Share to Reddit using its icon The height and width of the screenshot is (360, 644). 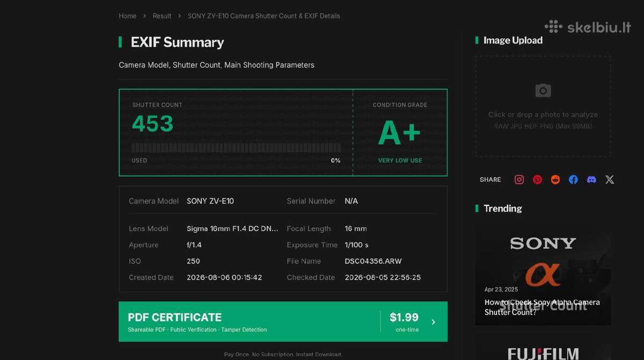pos(555,179)
